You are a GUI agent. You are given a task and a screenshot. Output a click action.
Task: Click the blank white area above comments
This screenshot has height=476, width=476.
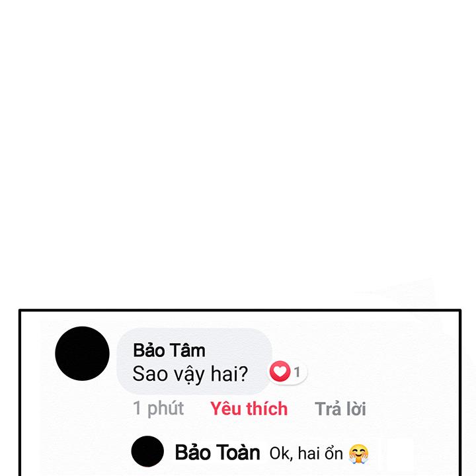[x=238, y=152]
